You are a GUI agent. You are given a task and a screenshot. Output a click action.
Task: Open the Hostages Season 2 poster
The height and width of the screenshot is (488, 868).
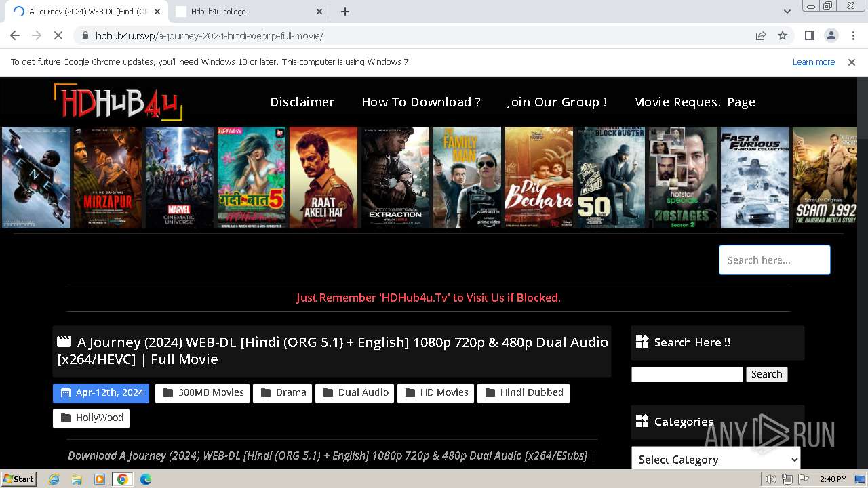[683, 178]
